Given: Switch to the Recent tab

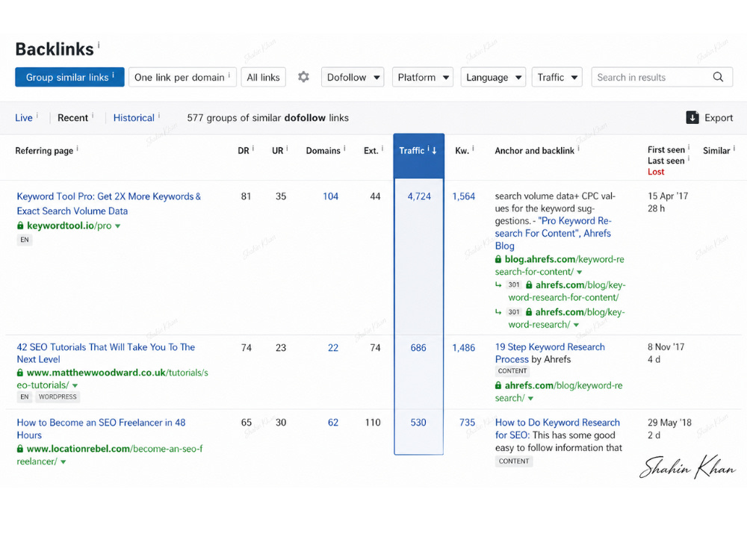Looking at the screenshot, I should point(73,118).
